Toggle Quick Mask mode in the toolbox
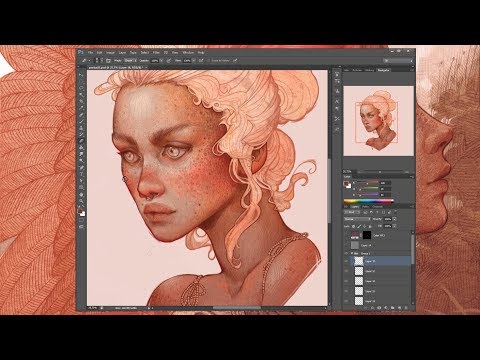The height and width of the screenshot is (360, 480). 81,220
